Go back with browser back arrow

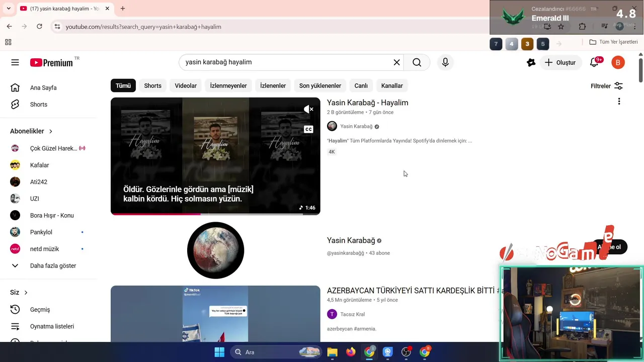point(9,27)
